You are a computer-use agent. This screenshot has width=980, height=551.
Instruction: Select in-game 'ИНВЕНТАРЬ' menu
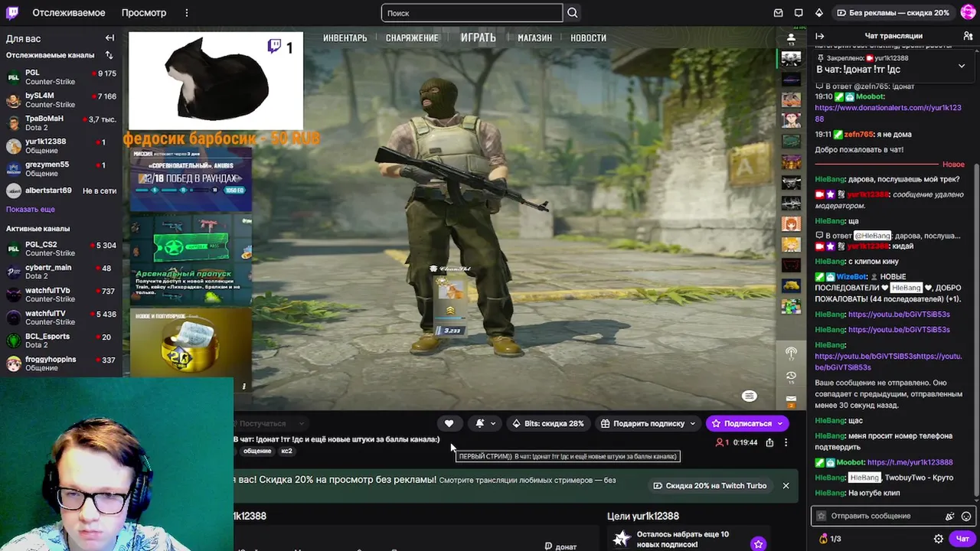pos(345,37)
